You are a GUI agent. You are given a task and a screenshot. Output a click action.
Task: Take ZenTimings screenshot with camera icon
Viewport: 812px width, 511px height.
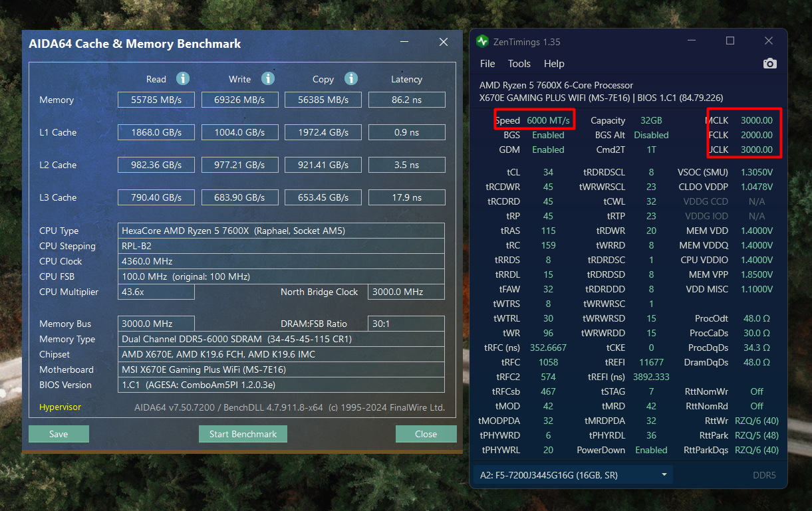point(769,63)
